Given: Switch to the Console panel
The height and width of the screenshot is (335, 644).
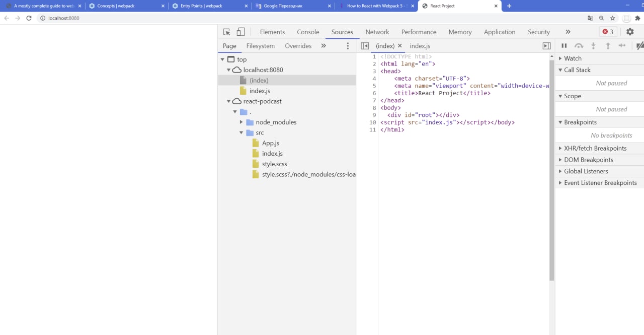Looking at the screenshot, I should point(308,32).
